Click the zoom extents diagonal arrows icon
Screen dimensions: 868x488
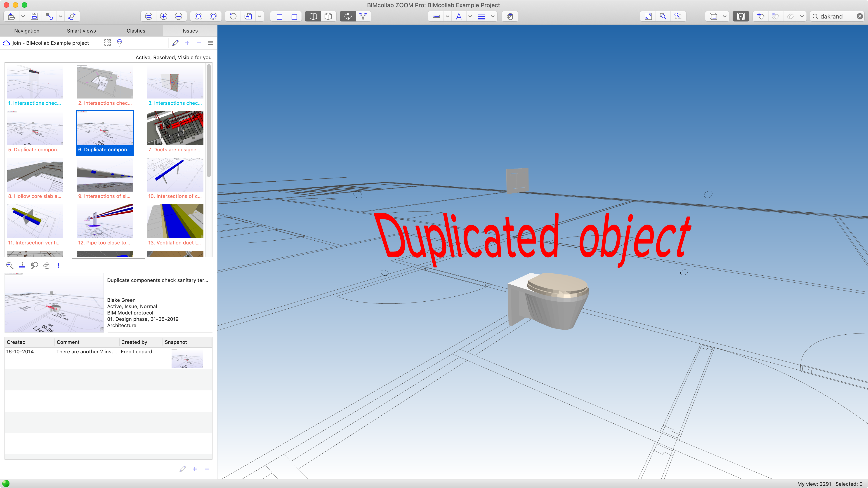click(648, 16)
